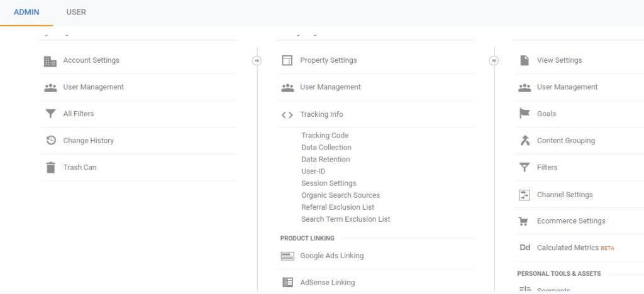Open User-ID settings
The width and height of the screenshot is (644, 294).
(313, 171)
